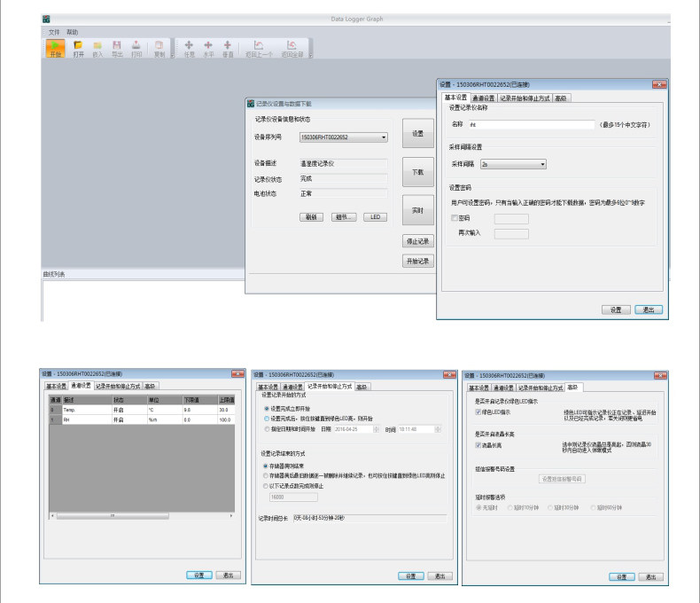Select the 设置完成后按住按键…则开始 radio option
Screen dimensions: 700x603
click(x=267, y=419)
